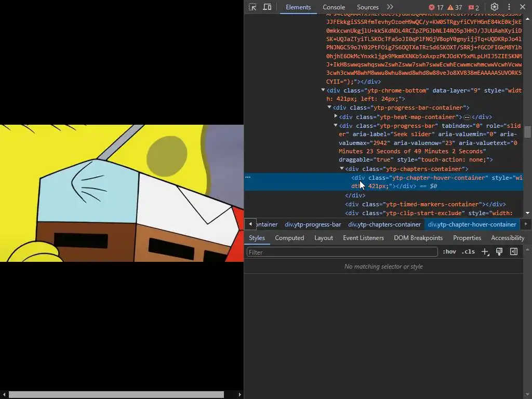Image resolution: width=532 pixels, height=399 pixels.
Task: Open the Accessibility tab
Action: coord(508,238)
